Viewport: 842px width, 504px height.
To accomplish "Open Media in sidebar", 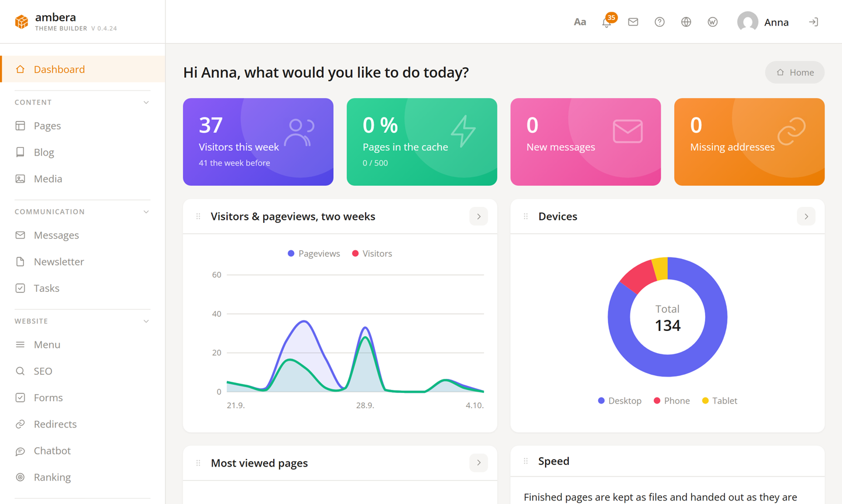I will pyautogui.click(x=82, y=179).
